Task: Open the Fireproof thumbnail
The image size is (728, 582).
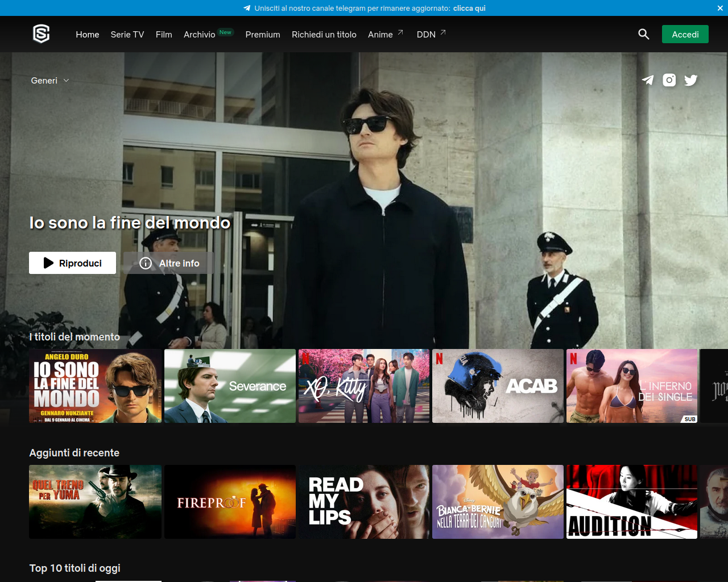Action: point(230,502)
